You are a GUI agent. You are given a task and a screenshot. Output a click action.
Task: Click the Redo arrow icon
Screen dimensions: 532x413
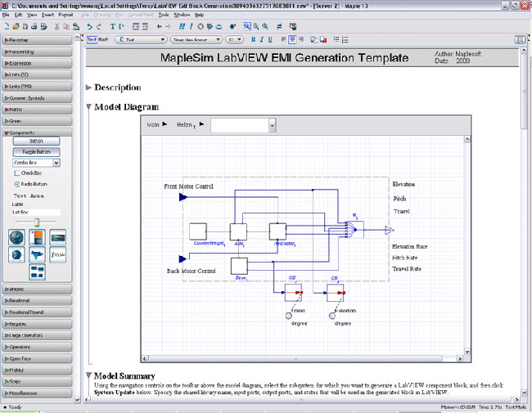[x=99, y=26]
